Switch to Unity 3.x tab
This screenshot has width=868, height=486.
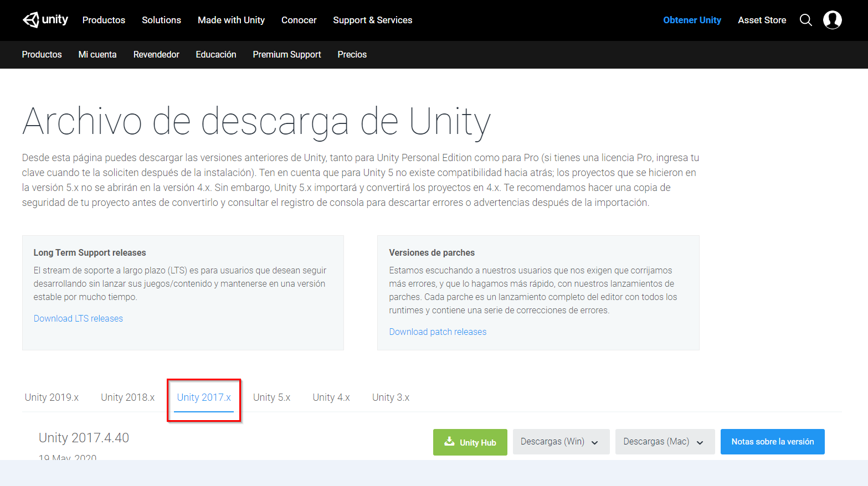[391, 397]
